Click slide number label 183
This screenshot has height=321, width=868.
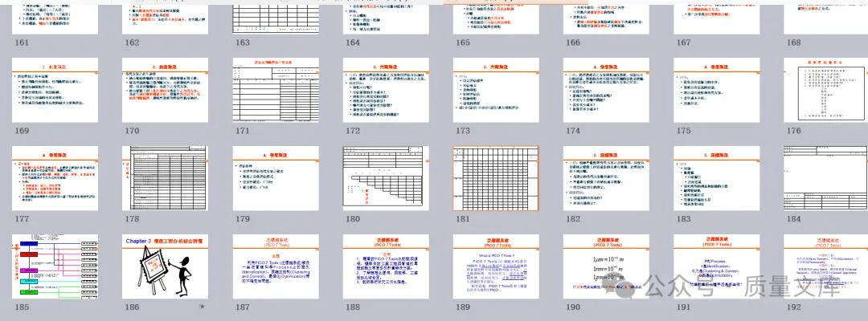683,219
